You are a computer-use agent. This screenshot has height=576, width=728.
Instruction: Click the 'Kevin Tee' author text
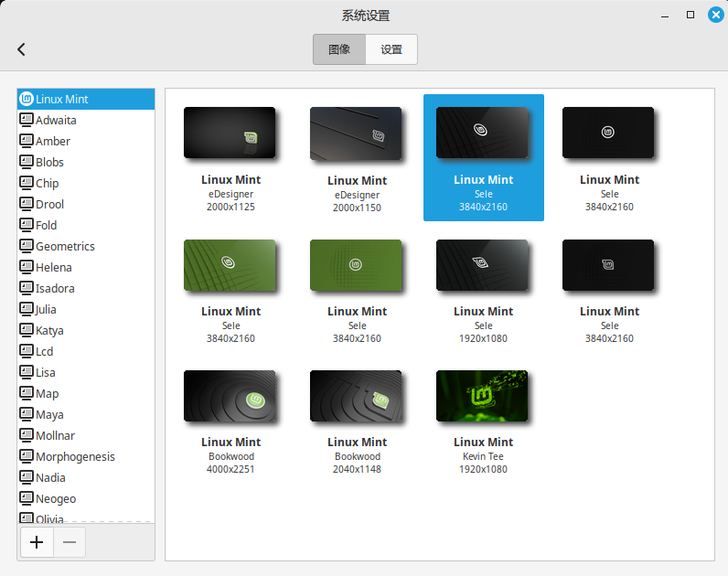click(483, 456)
